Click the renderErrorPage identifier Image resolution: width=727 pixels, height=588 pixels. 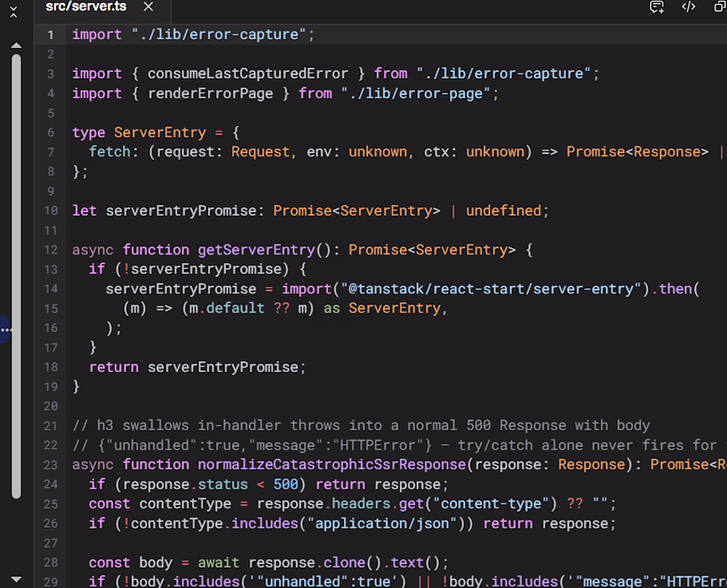[x=211, y=94]
